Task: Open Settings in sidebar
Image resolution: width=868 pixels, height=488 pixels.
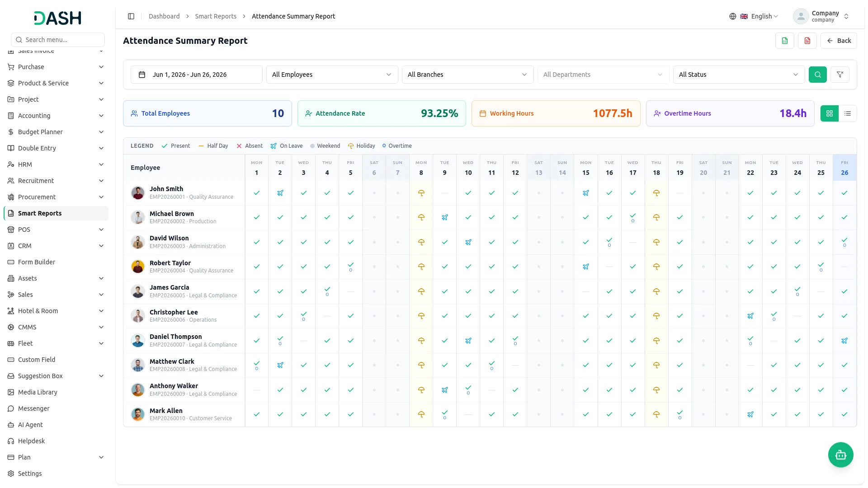Action: (56, 474)
